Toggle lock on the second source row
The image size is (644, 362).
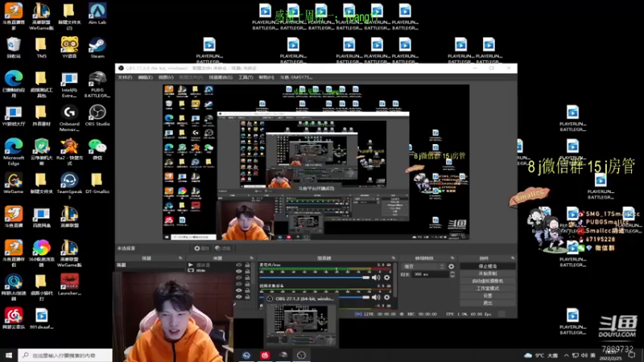(x=247, y=271)
